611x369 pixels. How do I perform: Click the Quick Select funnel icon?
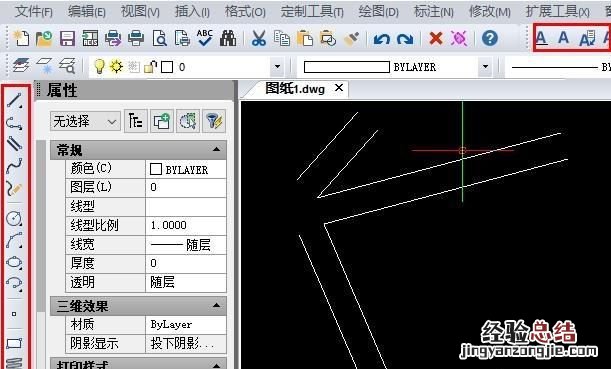(214, 122)
